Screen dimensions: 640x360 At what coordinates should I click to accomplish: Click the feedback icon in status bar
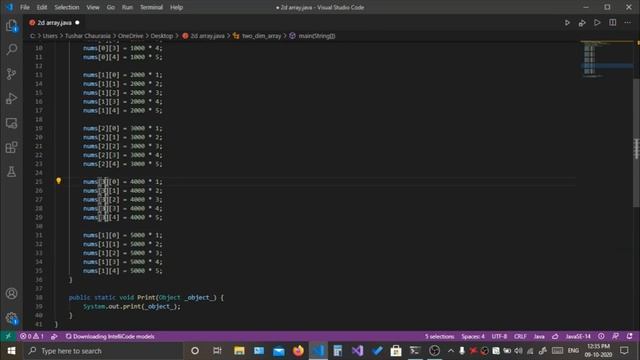pos(615,336)
